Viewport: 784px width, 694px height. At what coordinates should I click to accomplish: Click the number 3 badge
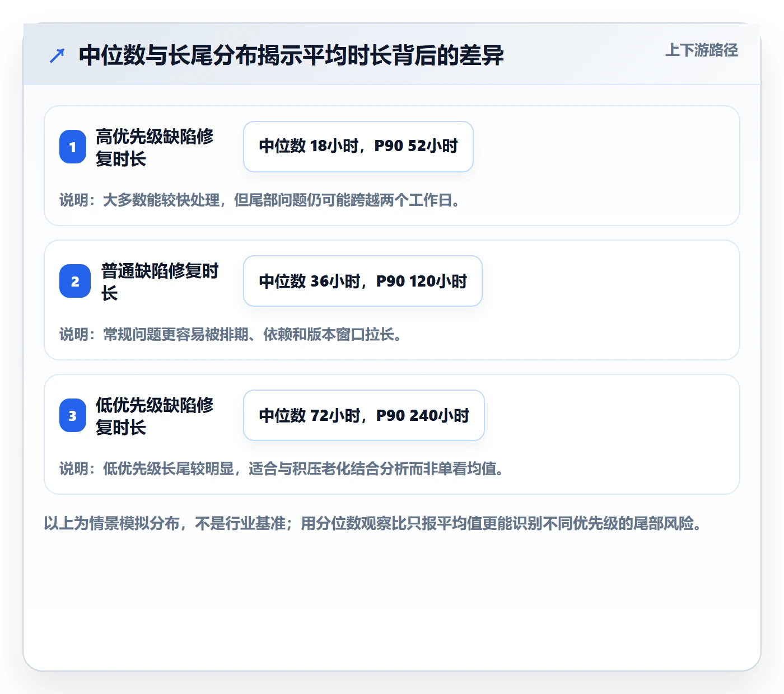coord(73,415)
